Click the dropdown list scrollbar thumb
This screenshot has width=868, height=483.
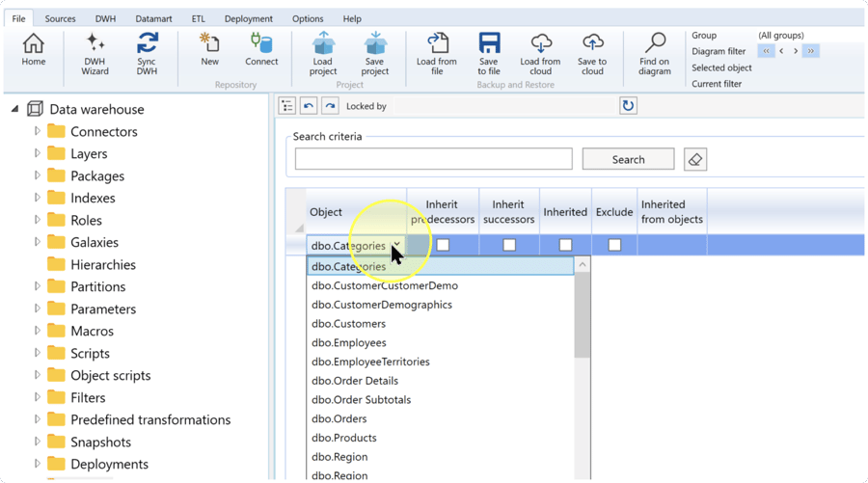click(583, 315)
